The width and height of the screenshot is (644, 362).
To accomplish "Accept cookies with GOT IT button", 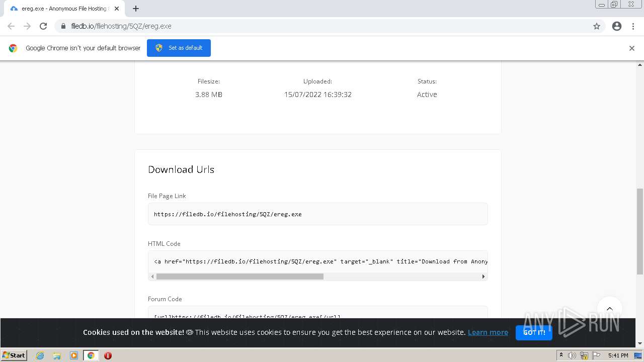I will tap(534, 332).
